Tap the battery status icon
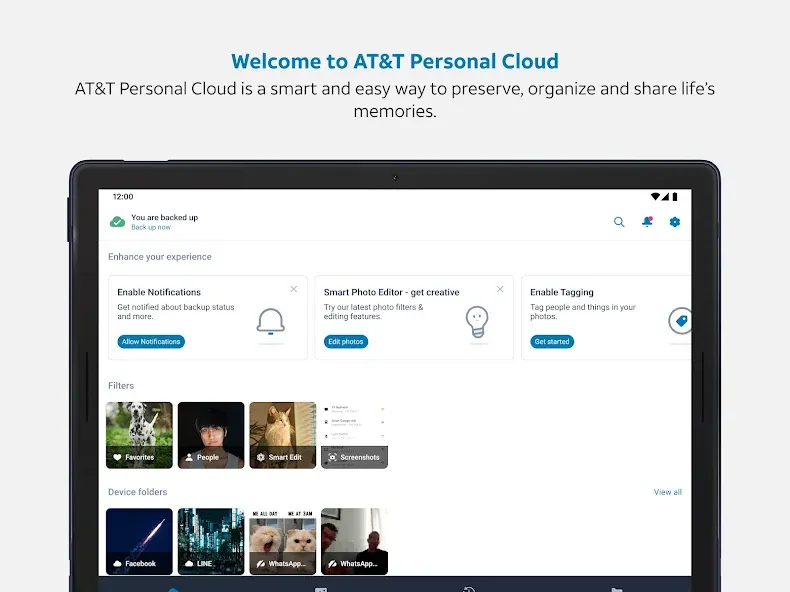 [675, 196]
